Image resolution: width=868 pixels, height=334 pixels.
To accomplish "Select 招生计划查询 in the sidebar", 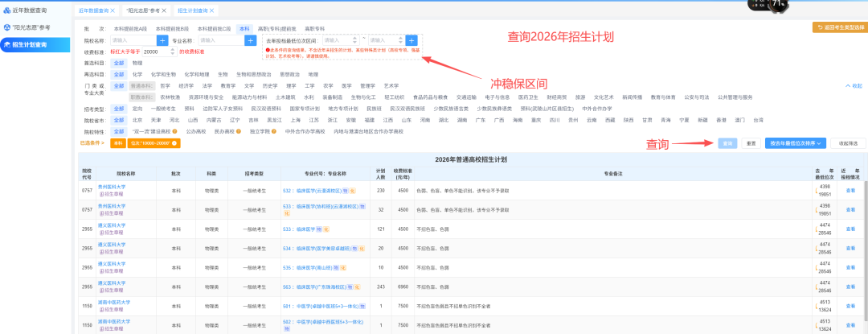I will coord(35,44).
